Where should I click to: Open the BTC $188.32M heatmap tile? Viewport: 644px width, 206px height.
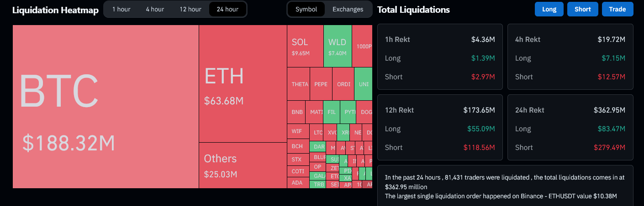point(106,106)
